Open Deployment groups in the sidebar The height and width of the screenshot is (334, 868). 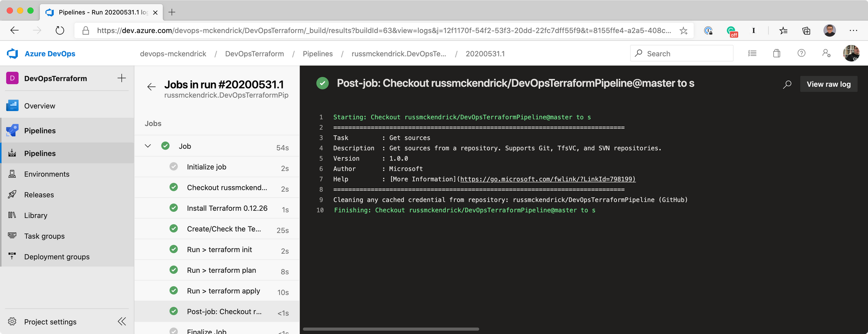67,257
